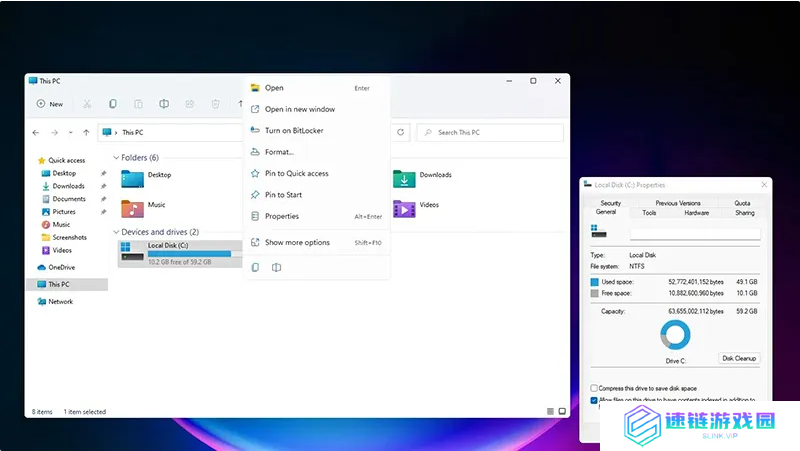Image resolution: width=800 pixels, height=451 pixels.
Task: Click the Paste icon in the toolbar
Action: tap(138, 104)
